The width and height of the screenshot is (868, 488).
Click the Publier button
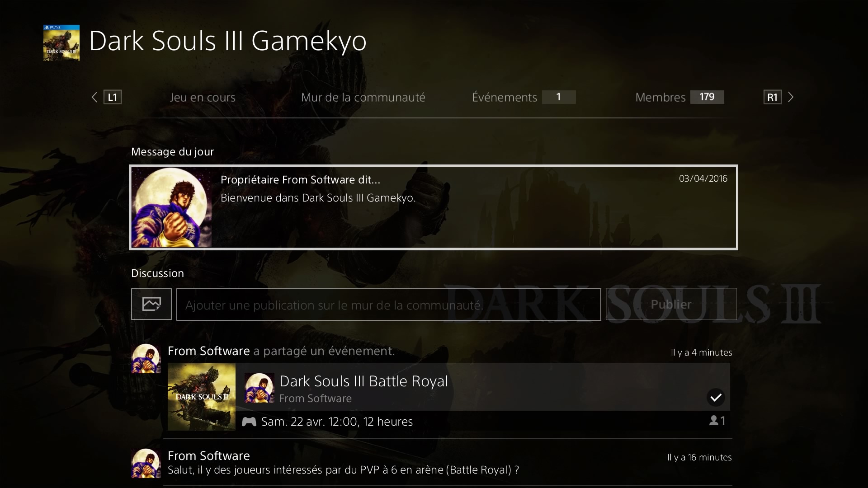[x=671, y=304]
